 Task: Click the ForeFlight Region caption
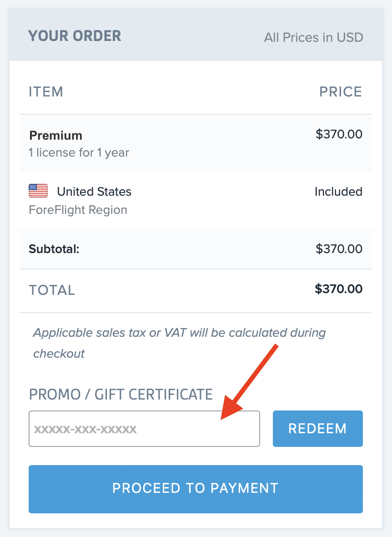78,210
